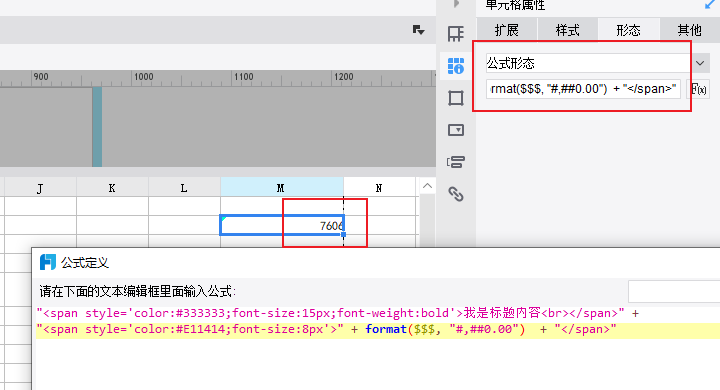Viewport: 720px width, 390px height.
Task: Switch to the 形态 tab
Action: click(629, 30)
